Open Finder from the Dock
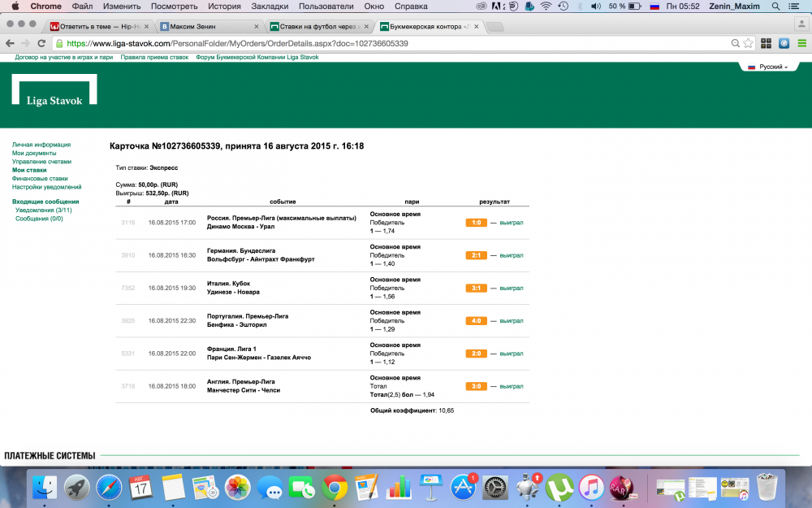This screenshot has height=508, width=812. coord(45,488)
